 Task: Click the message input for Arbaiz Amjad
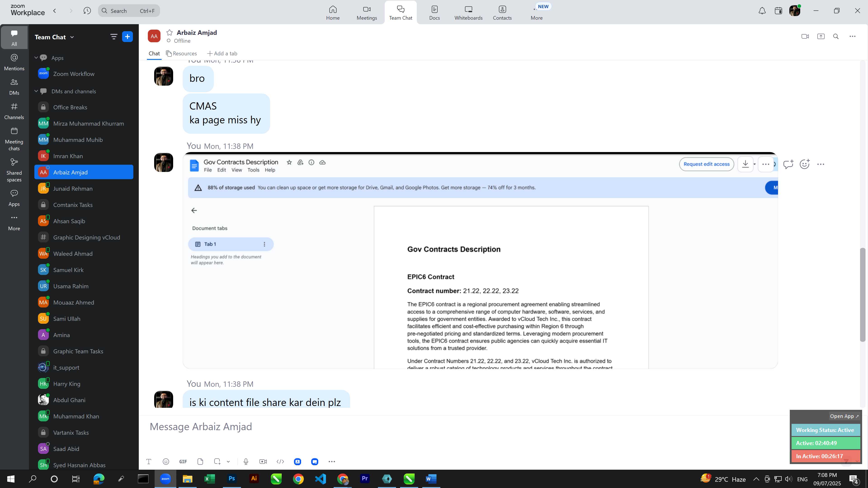[465, 427]
